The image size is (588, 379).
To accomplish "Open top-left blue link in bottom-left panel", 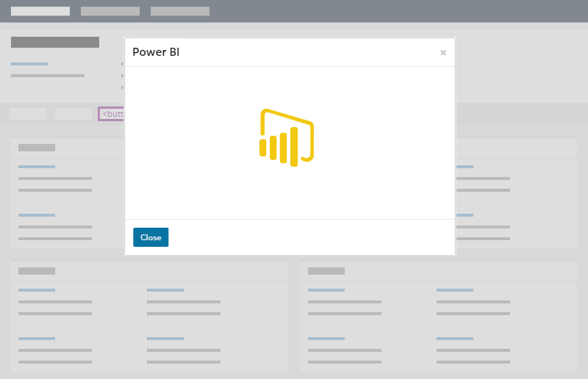I will [37, 290].
